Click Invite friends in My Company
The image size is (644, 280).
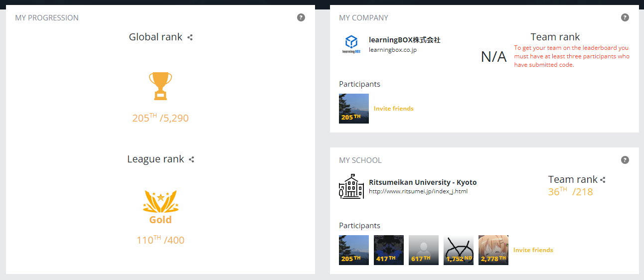394,109
